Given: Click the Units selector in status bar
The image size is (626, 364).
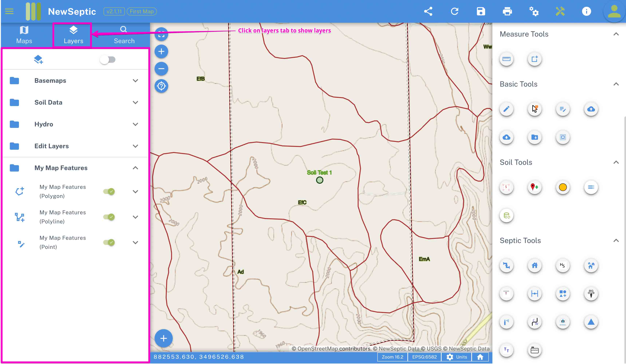Looking at the screenshot, I should point(461,357).
